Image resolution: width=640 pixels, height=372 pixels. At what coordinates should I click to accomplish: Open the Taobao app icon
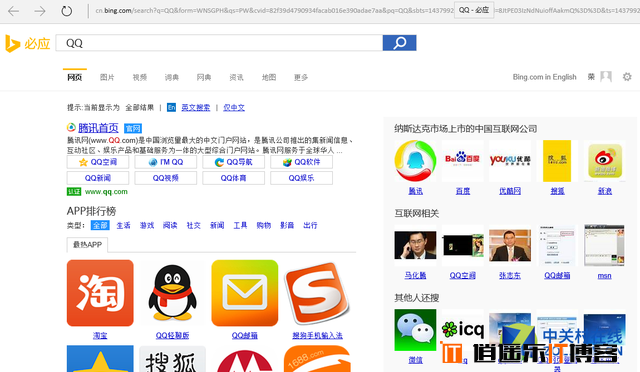tap(100, 293)
